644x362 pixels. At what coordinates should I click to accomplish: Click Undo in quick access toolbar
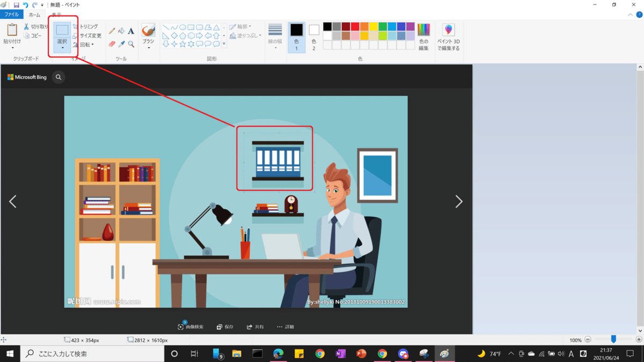tap(25, 4)
